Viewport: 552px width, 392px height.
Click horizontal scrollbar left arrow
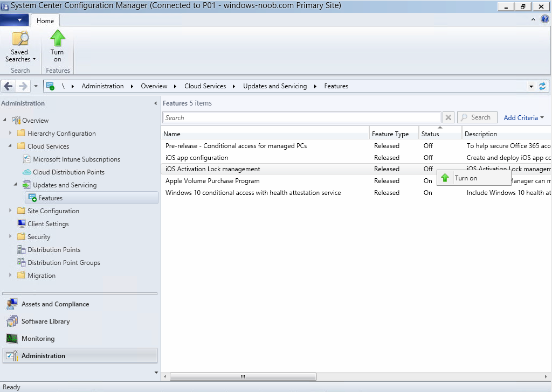point(165,376)
